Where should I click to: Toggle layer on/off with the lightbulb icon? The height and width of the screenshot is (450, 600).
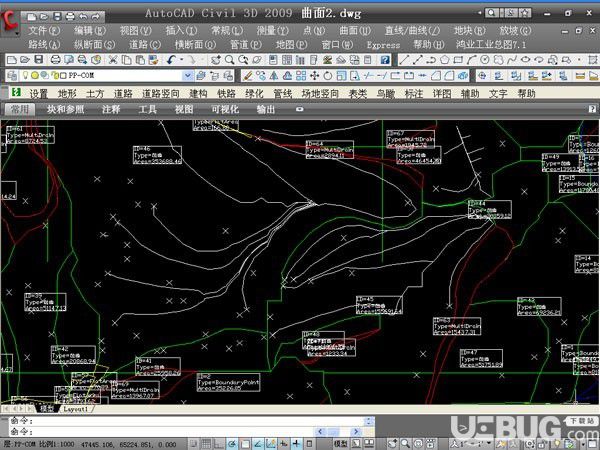point(26,75)
